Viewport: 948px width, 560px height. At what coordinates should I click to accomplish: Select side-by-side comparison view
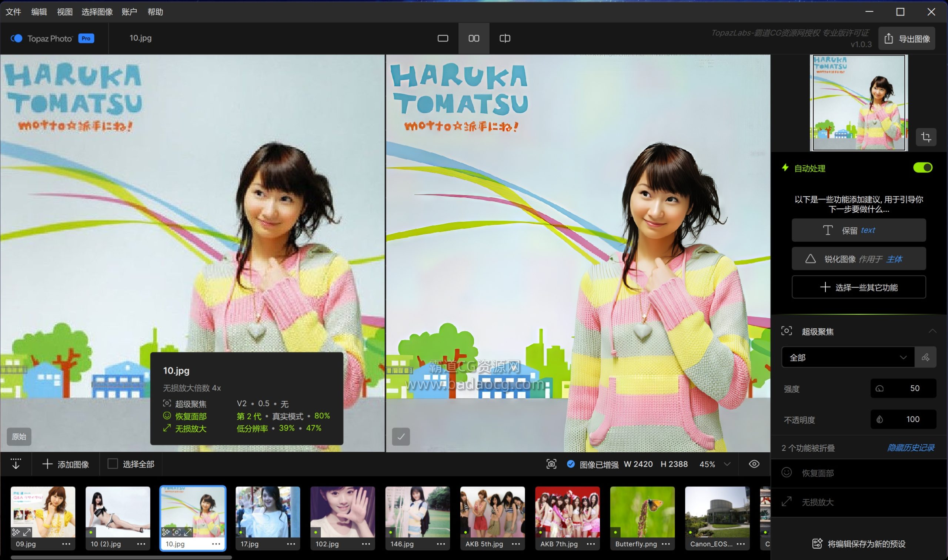click(x=474, y=38)
